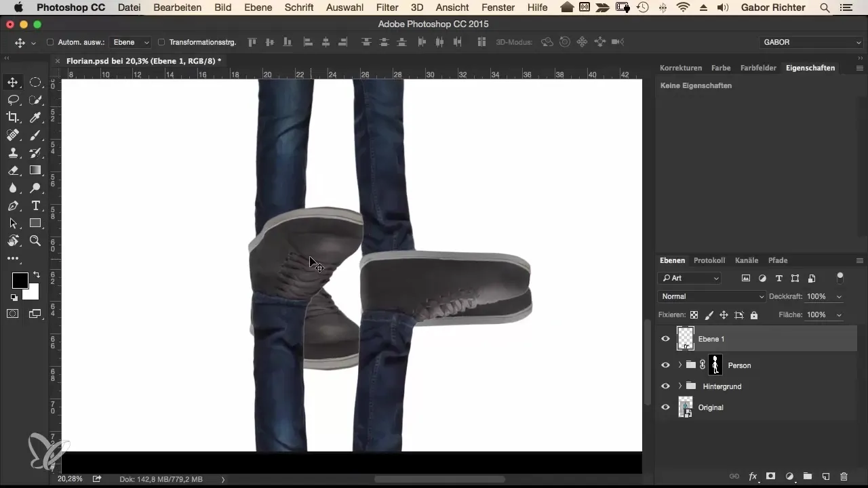Change the screen mode

[x=35, y=314]
